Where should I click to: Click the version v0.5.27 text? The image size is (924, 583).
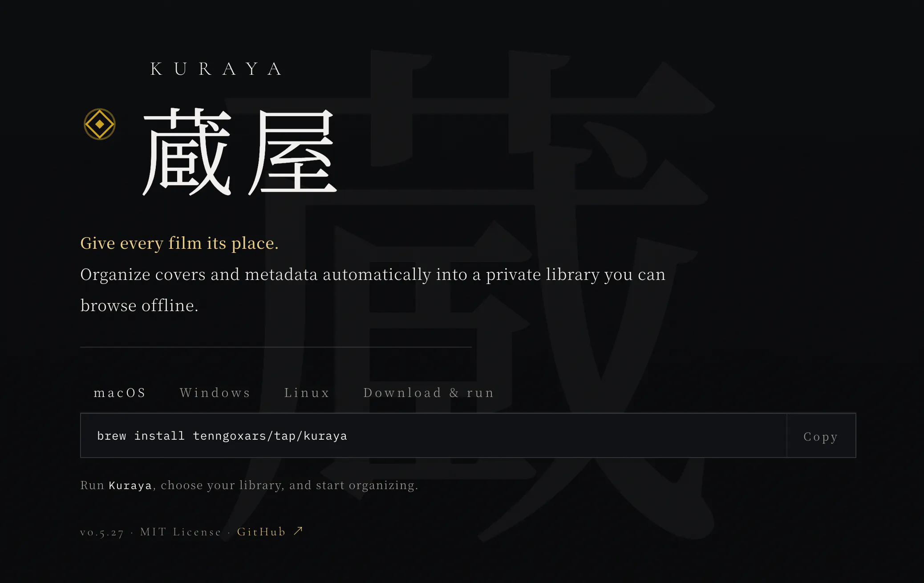[102, 532]
